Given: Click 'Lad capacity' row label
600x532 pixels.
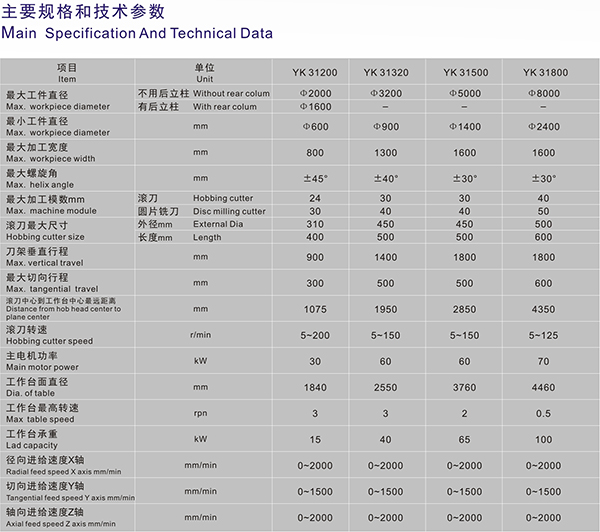Looking at the screenshot, I should point(32,445).
